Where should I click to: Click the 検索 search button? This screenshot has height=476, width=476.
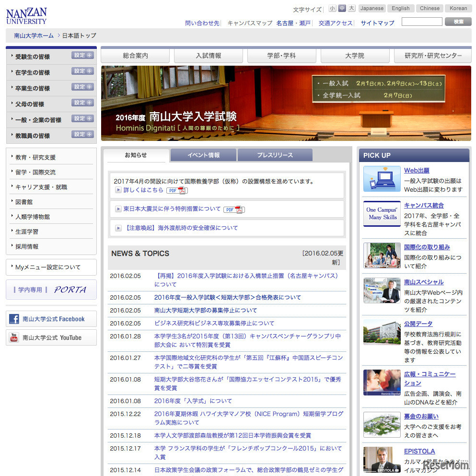pos(458,22)
